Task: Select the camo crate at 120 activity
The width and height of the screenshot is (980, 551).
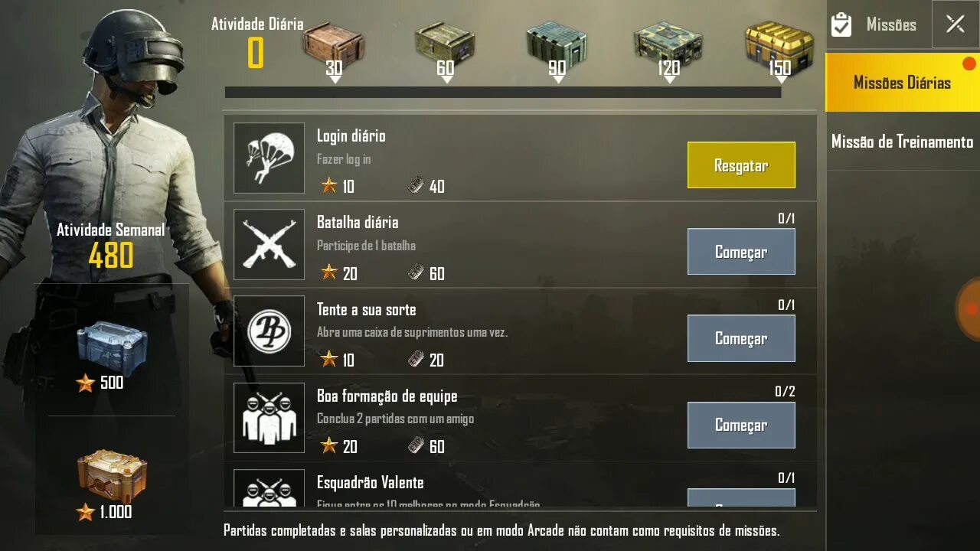Action: pos(668,45)
